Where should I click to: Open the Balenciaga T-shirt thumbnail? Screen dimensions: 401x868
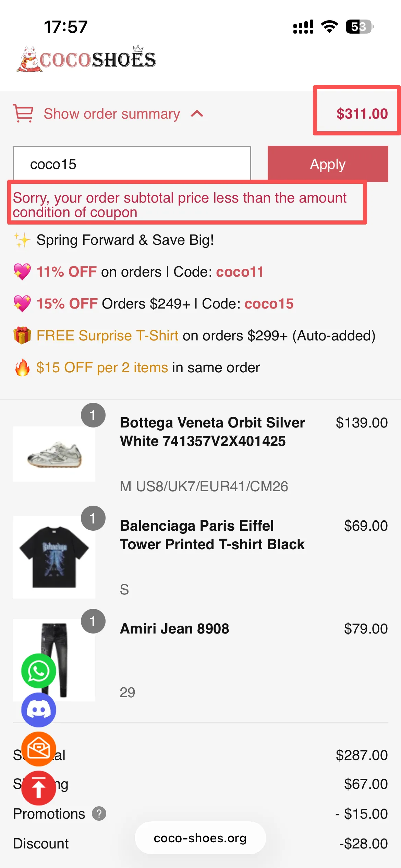[54, 557]
